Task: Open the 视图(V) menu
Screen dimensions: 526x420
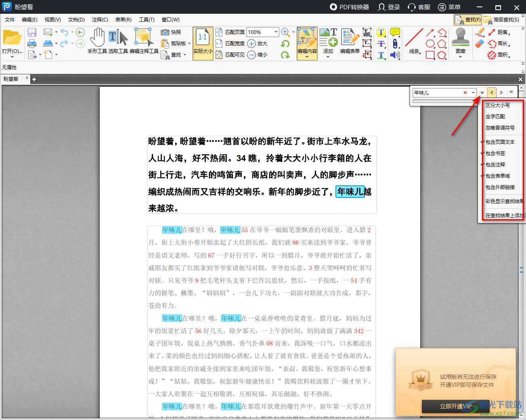Action: (x=53, y=19)
